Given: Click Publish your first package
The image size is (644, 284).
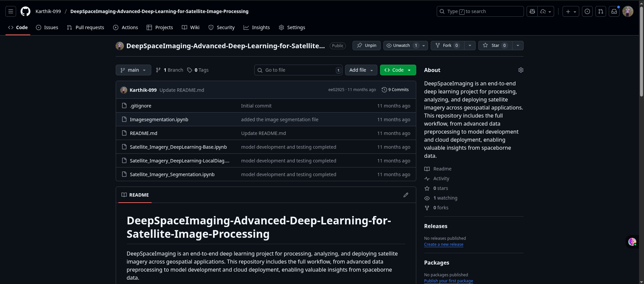Looking at the screenshot, I should pos(448,281).
